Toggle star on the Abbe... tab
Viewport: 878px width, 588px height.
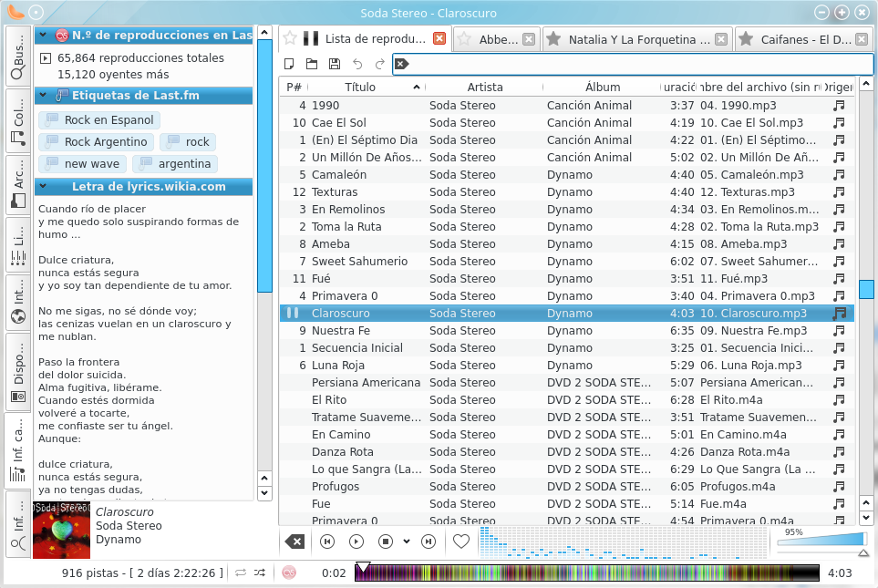[x=464, y=38]
